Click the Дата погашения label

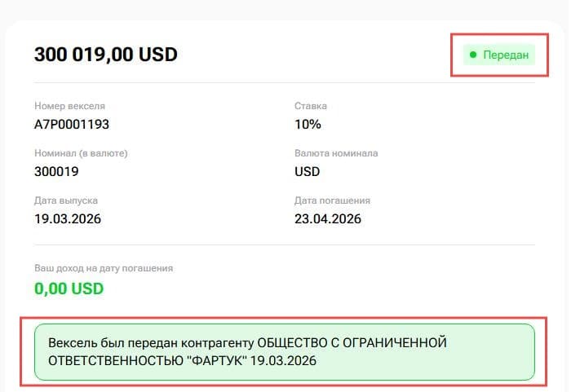click(332, 200)
